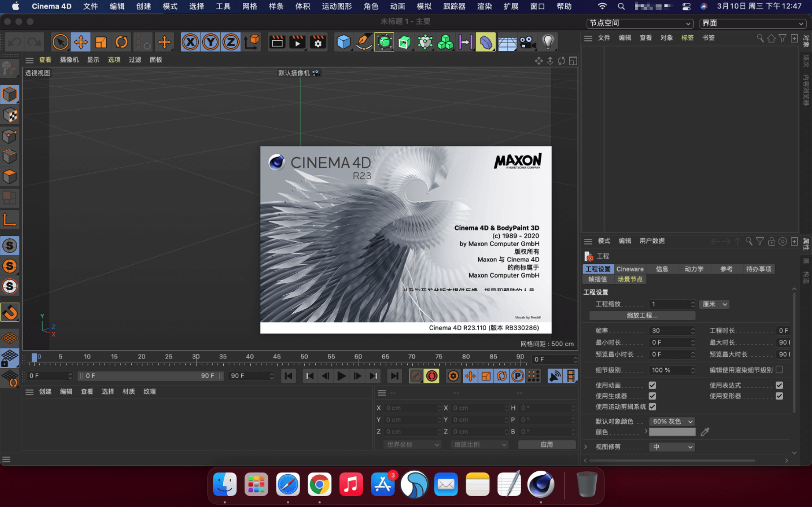Uncheck the 使用动画 checkbox
The image size is (812, 507).
click(x=652, y=385)
